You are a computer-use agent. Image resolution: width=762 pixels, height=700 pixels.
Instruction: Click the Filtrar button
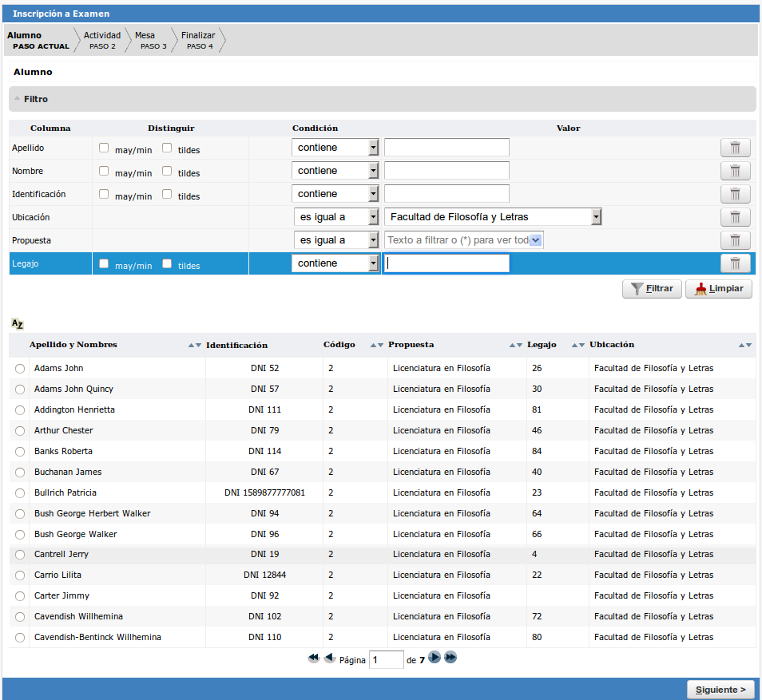coord(652,289)
